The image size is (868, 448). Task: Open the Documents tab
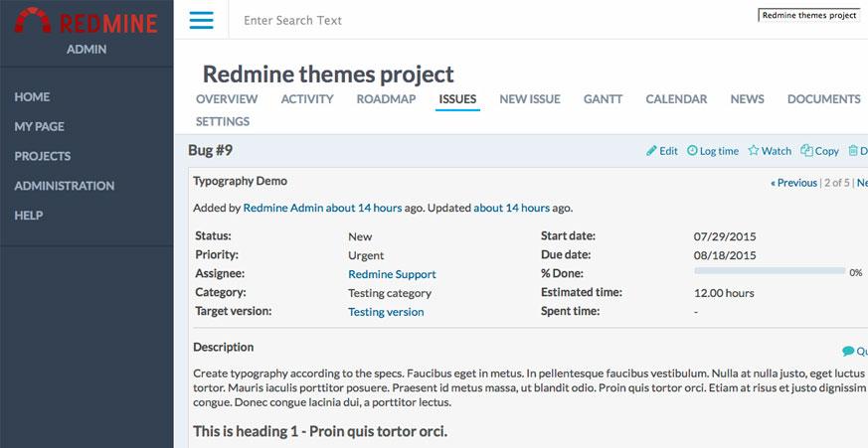pos(824,99)
